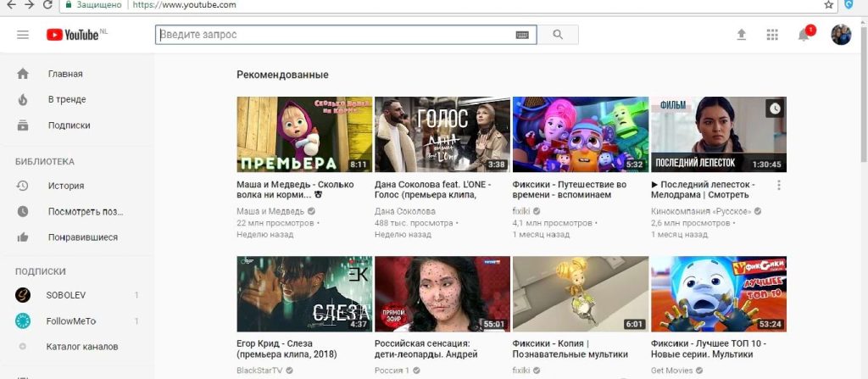
Task: Click the subscriptions icon beside Подписки
Action: click(23, 125)
